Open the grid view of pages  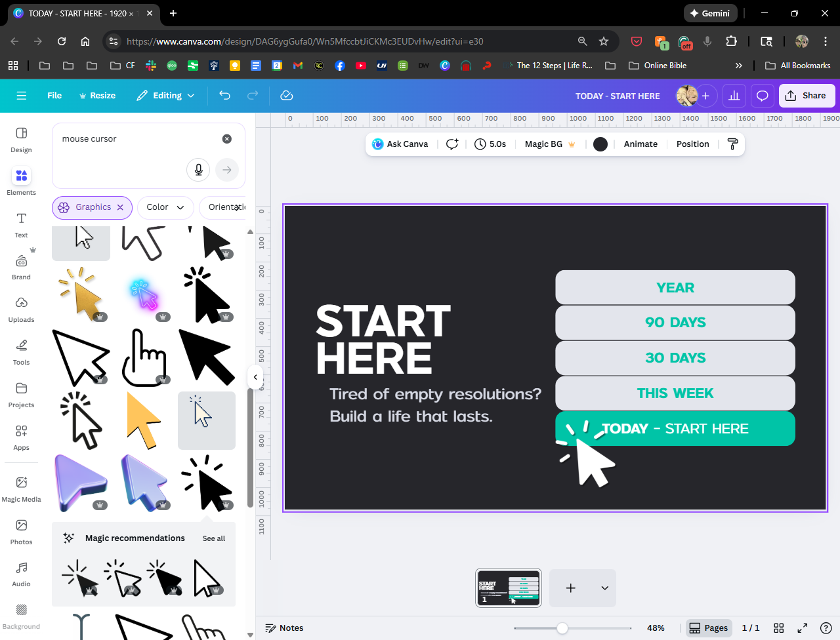pos(779,628)
